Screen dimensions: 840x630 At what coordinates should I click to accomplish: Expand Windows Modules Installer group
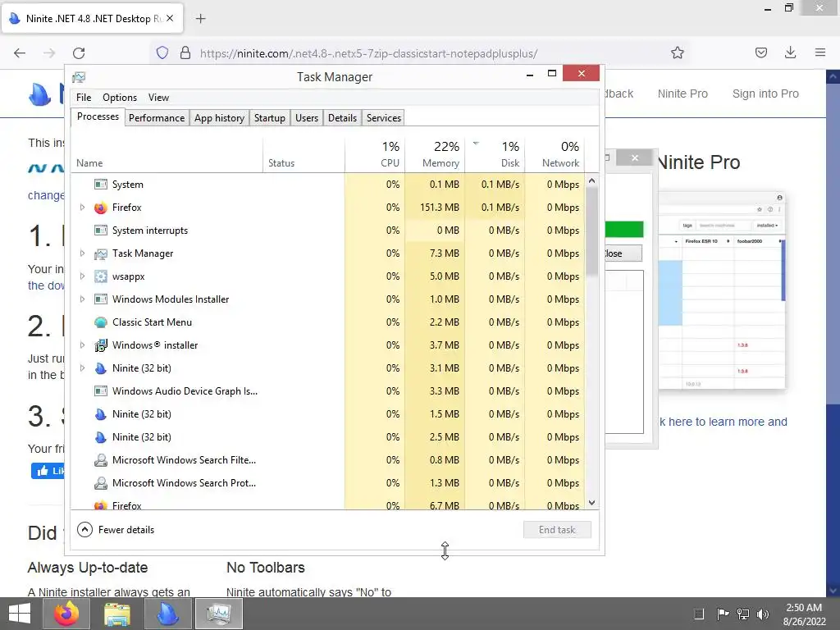coord(82,299)
